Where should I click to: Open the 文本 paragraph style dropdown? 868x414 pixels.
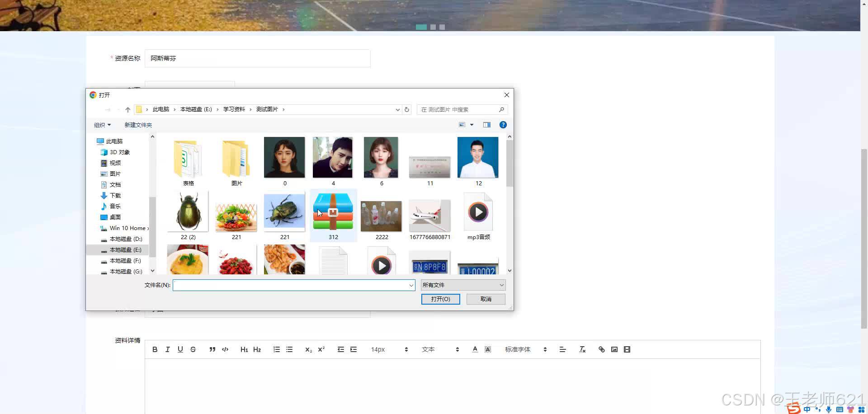pos(440,349)
